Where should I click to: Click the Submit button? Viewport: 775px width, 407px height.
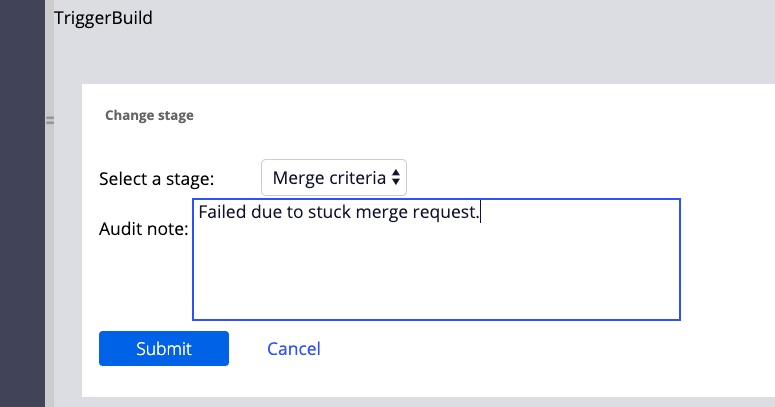coord(164,349)
